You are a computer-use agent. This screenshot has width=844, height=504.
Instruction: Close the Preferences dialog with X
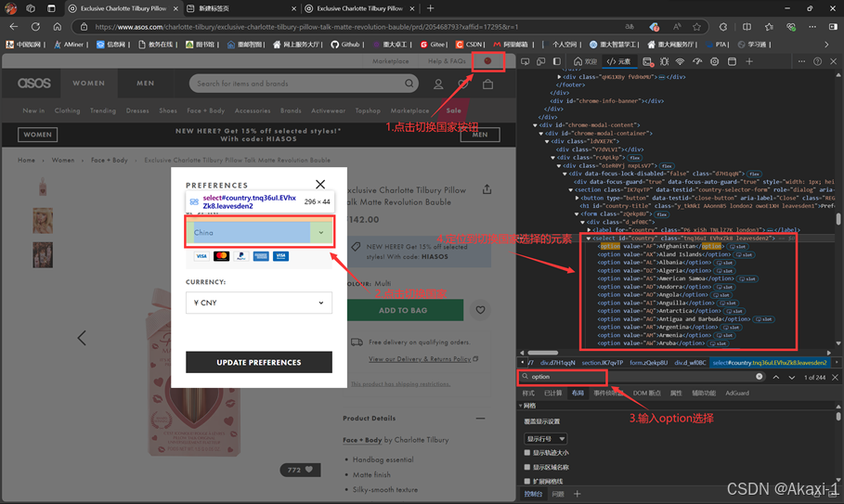click(x=320, y=184)
